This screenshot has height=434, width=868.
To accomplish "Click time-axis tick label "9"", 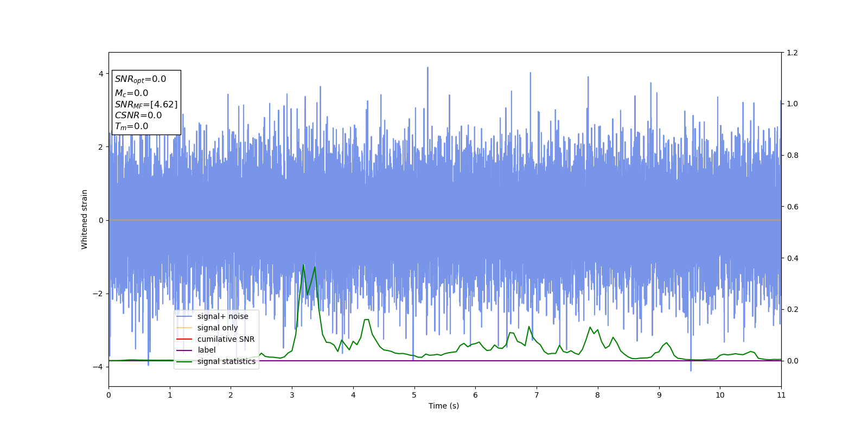I will tap(659, 395).
